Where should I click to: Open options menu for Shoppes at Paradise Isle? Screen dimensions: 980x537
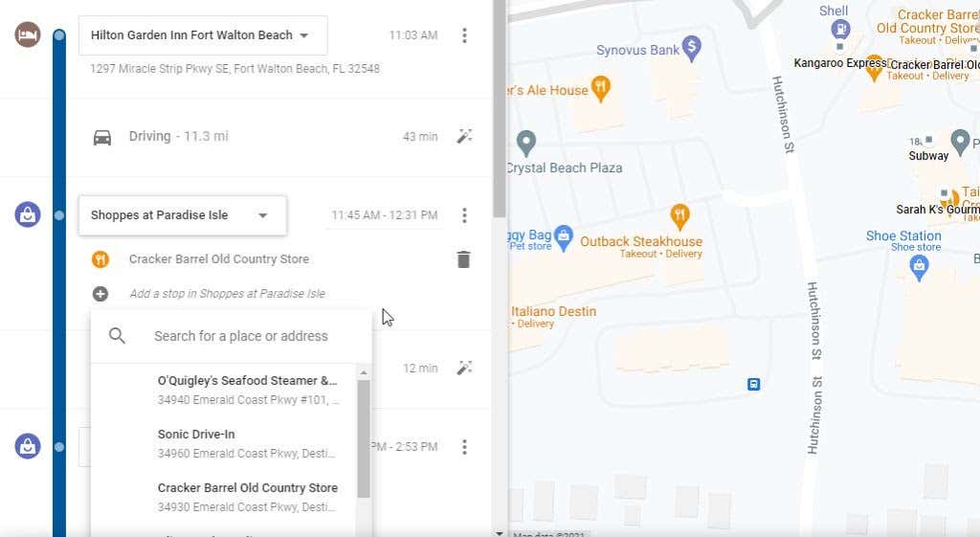tap(464, 215)
